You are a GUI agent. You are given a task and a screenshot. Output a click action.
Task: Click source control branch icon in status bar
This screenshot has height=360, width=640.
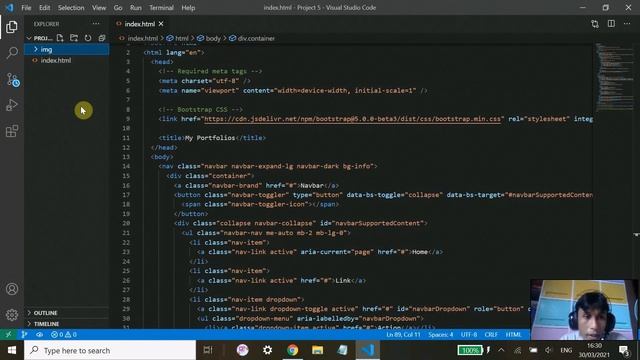click(x=24, y=334)
